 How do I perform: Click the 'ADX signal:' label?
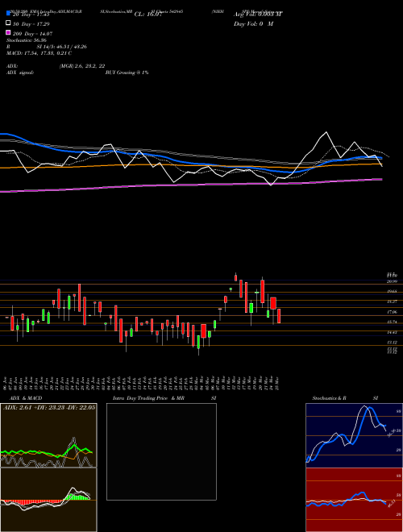[19, 73]
